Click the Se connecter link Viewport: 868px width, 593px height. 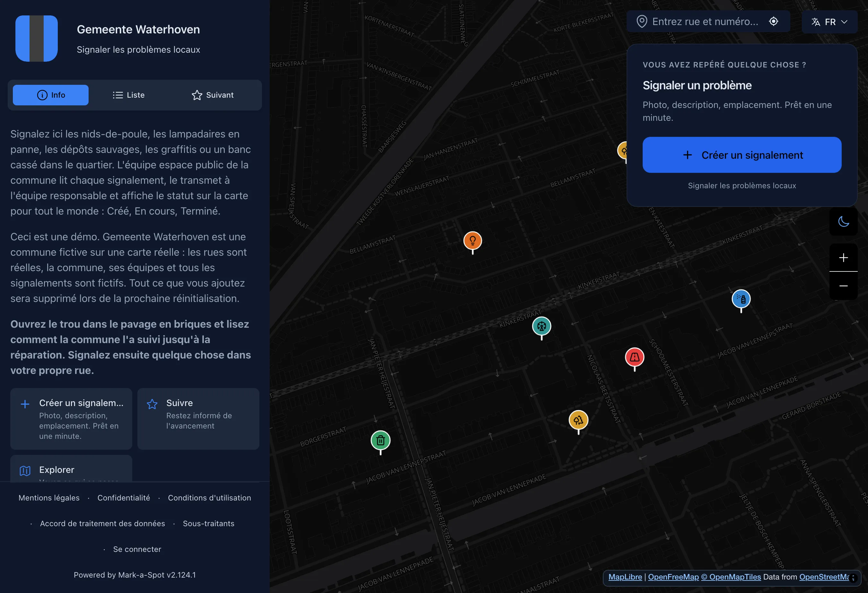coord(137,549)
